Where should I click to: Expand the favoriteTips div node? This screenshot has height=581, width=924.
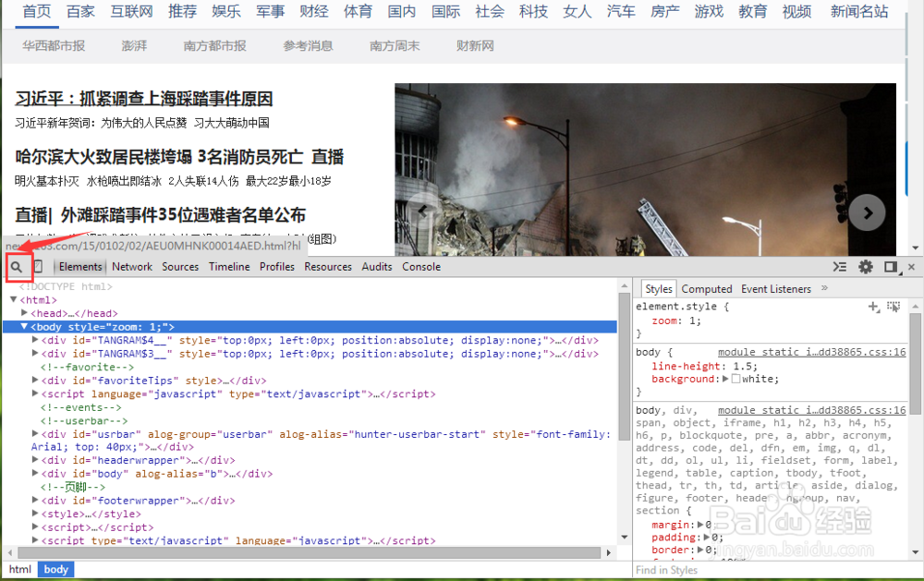tap(35, 380)
